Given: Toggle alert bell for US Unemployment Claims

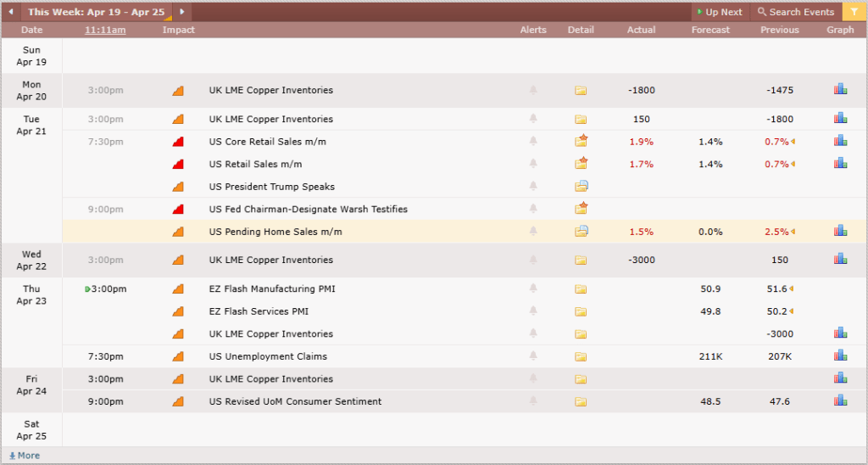Looking at the screenshot, I should (533, 356).
